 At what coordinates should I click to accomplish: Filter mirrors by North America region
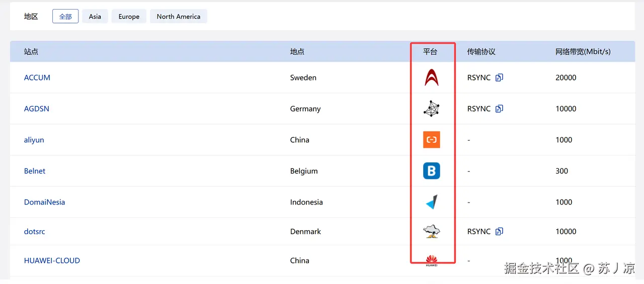179,17
